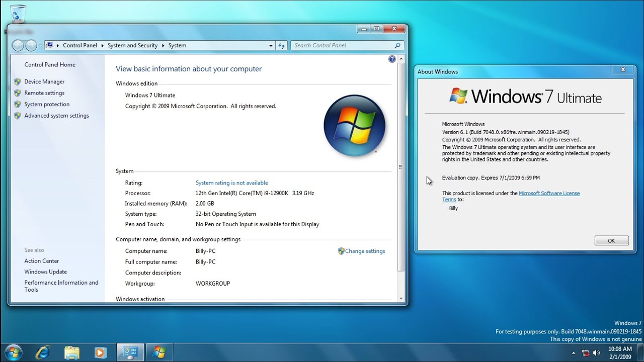Close the About Windows dialog
Screen dimensions: 644x362
[623, 70]
